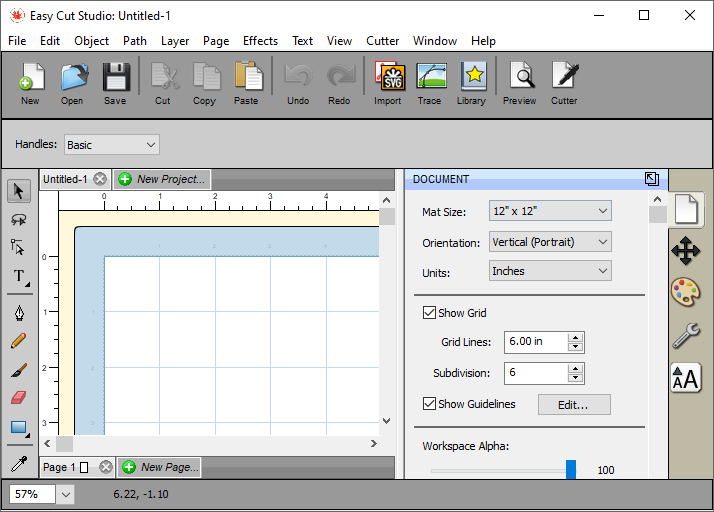The width and height of the screenshot is (714, 512).
Task: Select the Eyedropper tool
Action: [x=19, y=463]
